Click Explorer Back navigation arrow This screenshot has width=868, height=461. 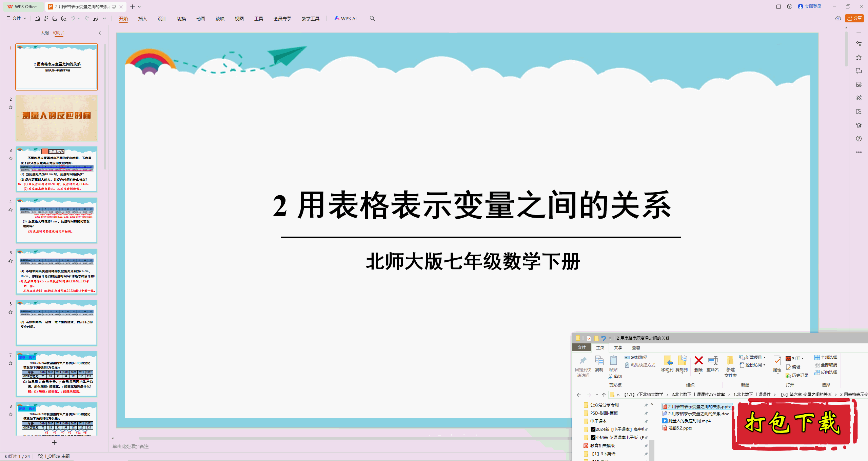point(579,395)
